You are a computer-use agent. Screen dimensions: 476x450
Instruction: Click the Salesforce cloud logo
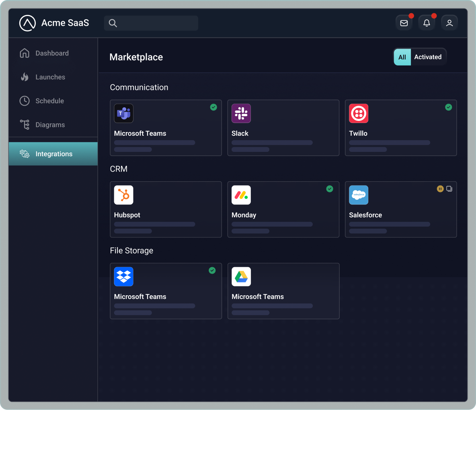tap(358, 195)
